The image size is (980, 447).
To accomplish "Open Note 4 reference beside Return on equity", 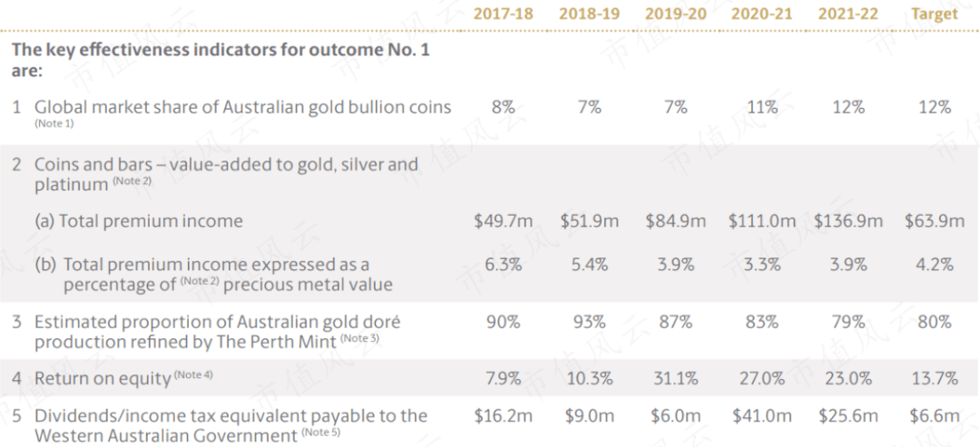I will [193, 374].
